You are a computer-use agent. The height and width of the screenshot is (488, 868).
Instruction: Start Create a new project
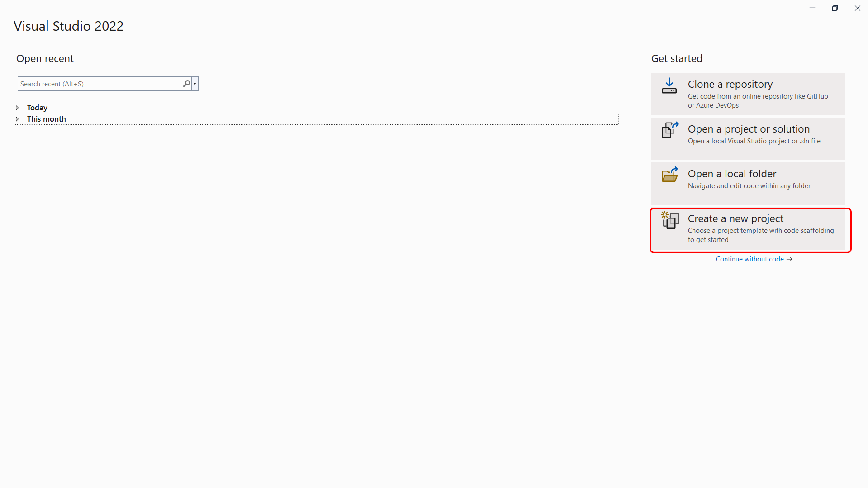tap(748, 228)
